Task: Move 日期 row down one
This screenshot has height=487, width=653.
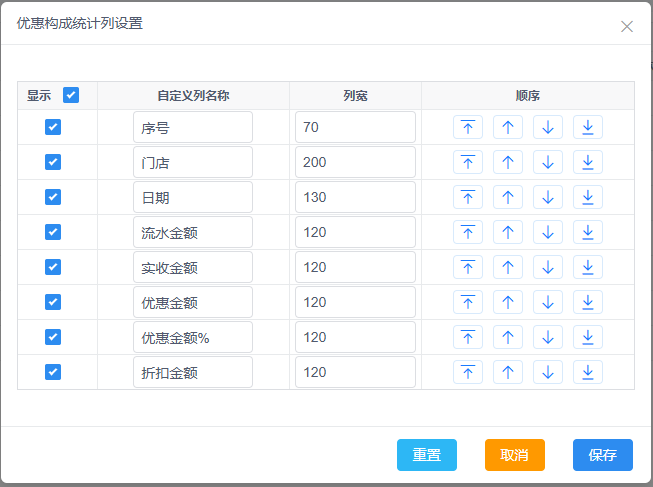Action: [548, 197]
